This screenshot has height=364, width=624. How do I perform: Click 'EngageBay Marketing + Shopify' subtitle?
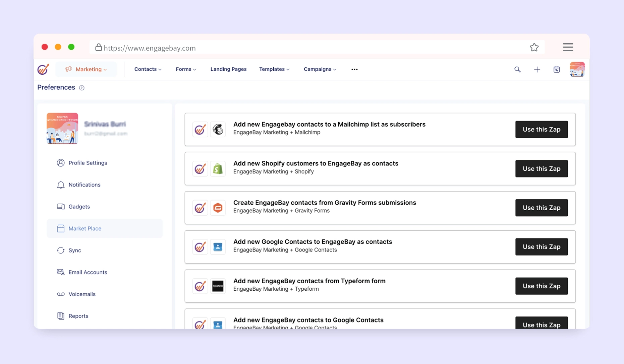coord(273,171)
